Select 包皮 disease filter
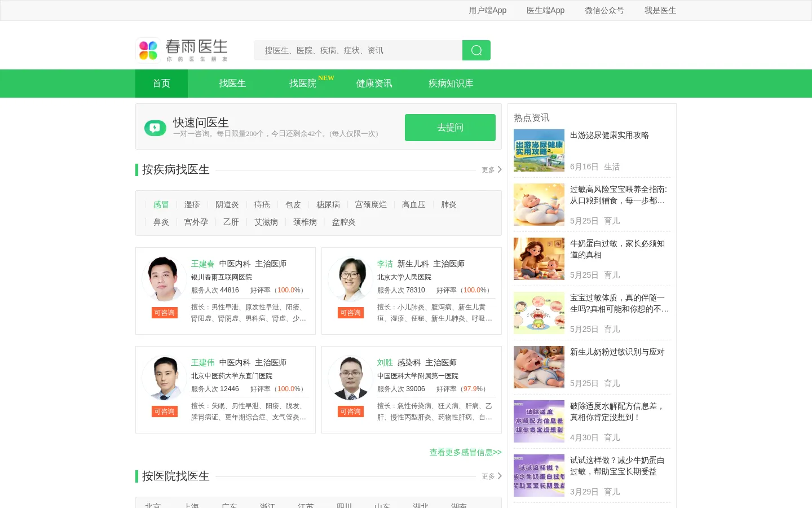The height and width of the screenshot is (508, 812). [x=293, y=204]
